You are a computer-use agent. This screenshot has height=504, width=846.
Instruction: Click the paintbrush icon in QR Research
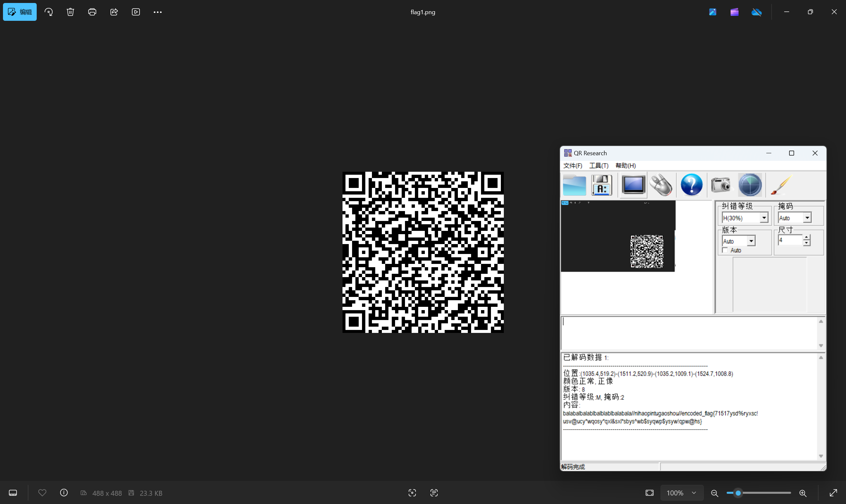(782, 185)
